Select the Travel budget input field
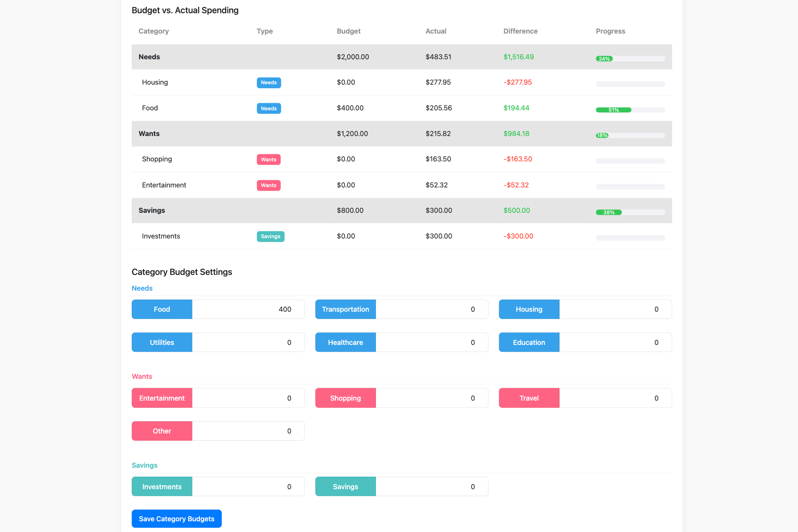Screen dimensions: 798x532 coord(615,398)
